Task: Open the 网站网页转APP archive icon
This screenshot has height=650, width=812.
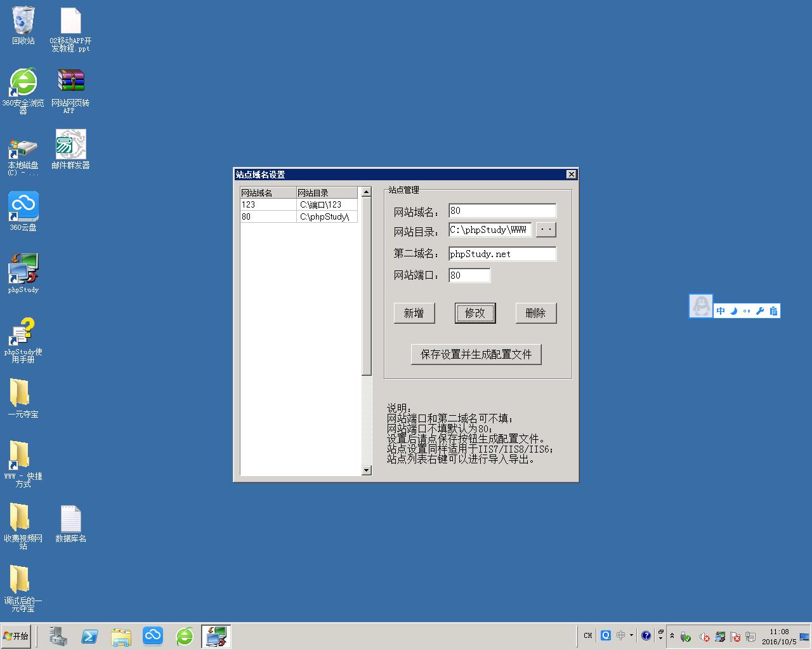Action: (70, 83)
